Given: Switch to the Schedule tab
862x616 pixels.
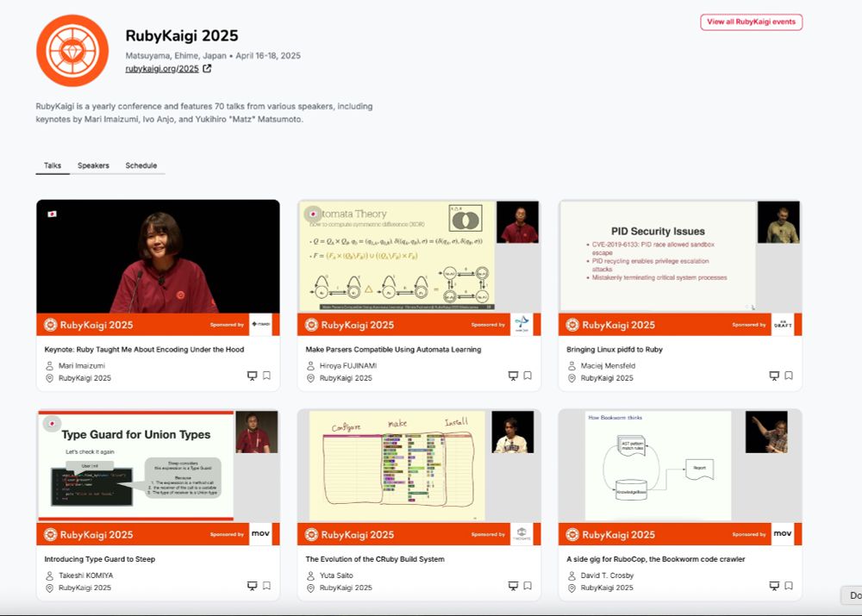Looking at the screenshot, I should tap(141, 165).
